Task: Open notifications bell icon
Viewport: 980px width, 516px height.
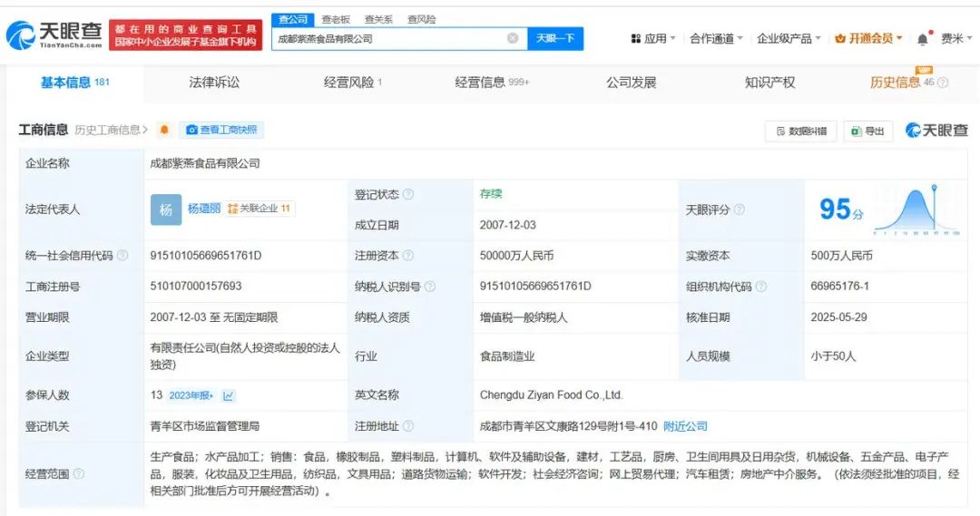Action: (x=923, y=39)
